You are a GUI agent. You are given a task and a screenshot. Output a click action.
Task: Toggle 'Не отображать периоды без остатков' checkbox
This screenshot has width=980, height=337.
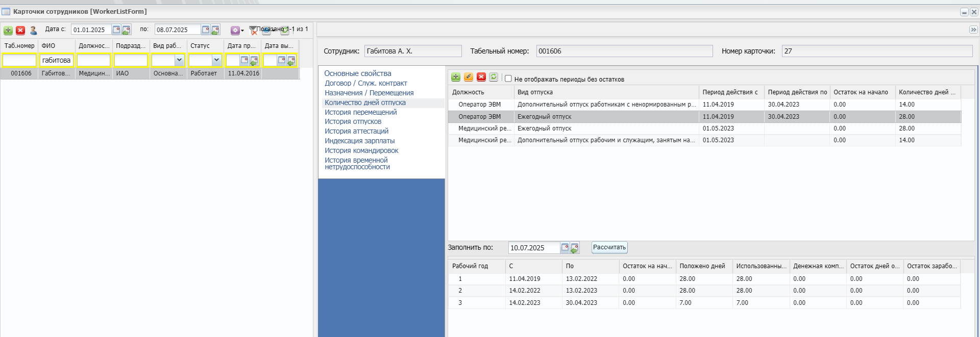508,79
